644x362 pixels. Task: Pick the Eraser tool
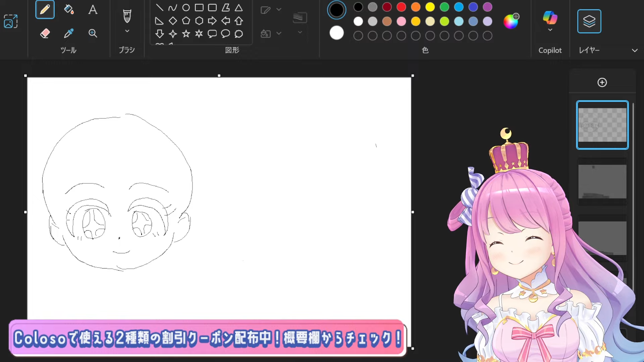[x=45, y=33]
